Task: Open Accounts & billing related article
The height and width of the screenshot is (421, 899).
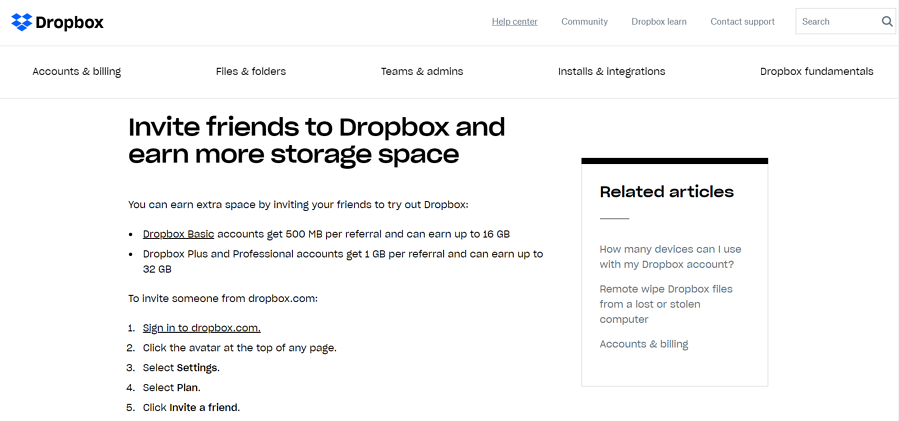Action: pos(644,344)
